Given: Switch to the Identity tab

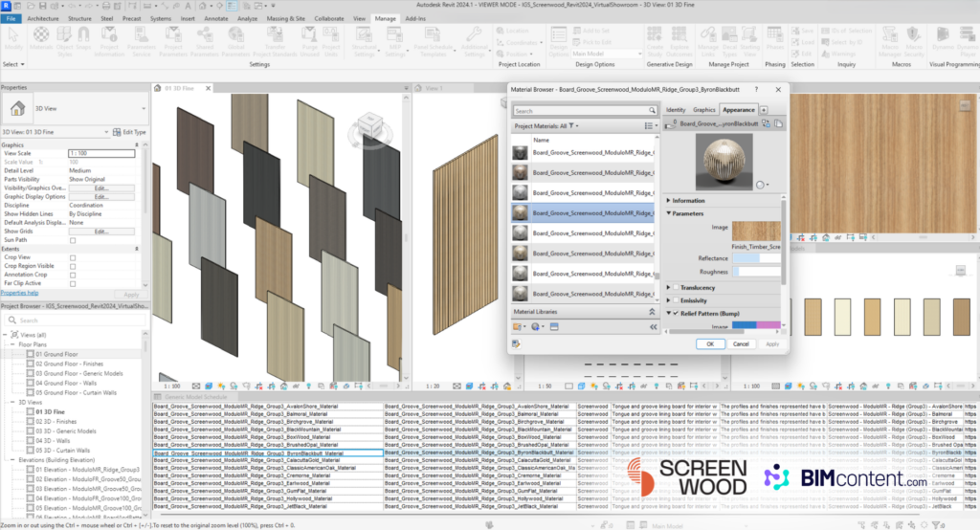Looking at the screenshot, I should click(x=676, y=110).
